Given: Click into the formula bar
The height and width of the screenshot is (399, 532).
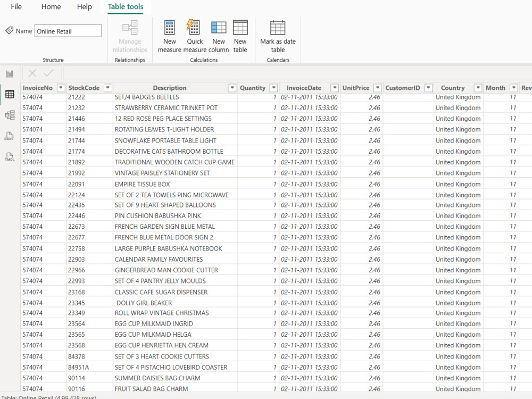Looking at the screenshot, I should [297, 73].
